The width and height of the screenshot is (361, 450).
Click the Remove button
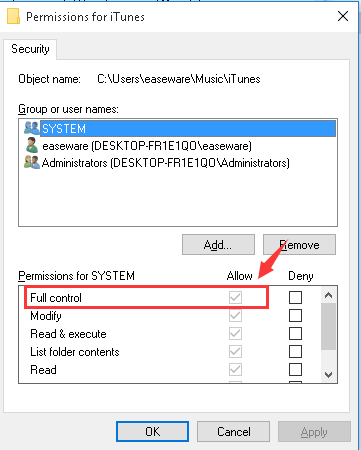coord(299,245)
